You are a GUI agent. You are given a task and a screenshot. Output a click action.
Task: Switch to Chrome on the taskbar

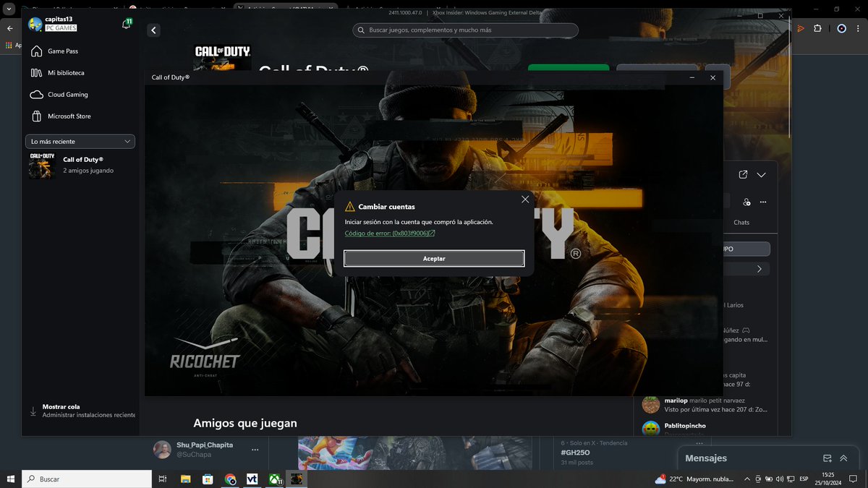click(x=230, y=479)
